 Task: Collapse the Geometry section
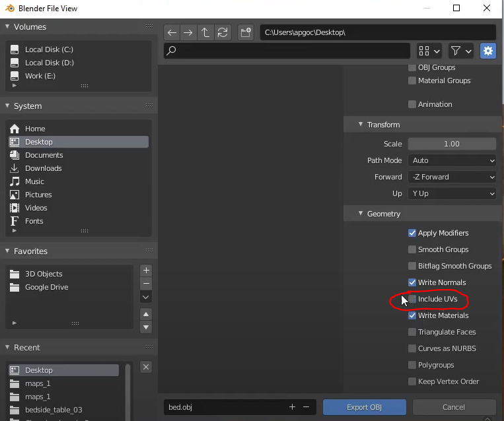pyautogui.click(x=360, y=214)
